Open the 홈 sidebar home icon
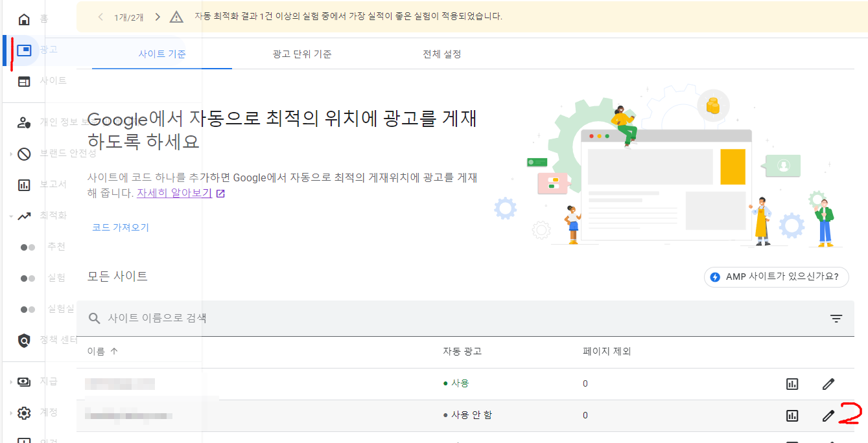 tap(24, 19)
